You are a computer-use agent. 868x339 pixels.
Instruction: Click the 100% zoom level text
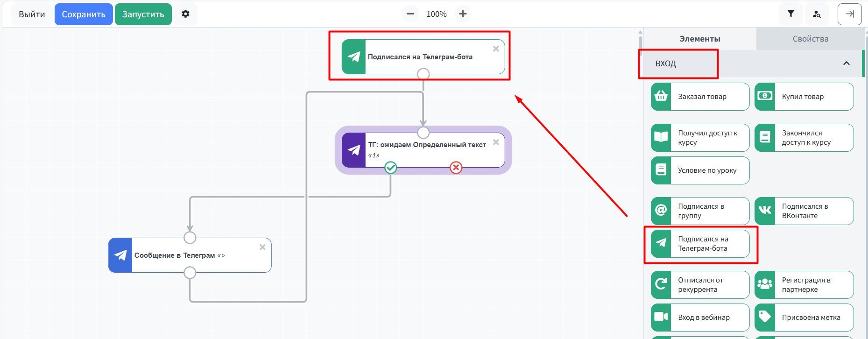pos(437,14)
